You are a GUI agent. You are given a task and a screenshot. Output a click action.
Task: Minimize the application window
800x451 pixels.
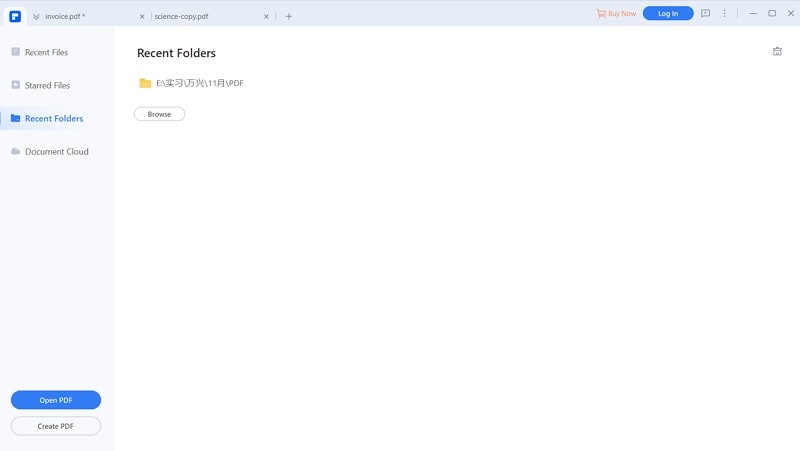[753, 13]
